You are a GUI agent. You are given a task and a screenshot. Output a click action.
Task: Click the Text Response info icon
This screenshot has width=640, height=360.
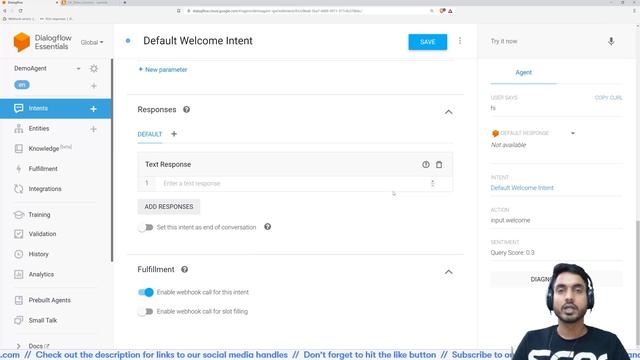(x=426, y=164)
